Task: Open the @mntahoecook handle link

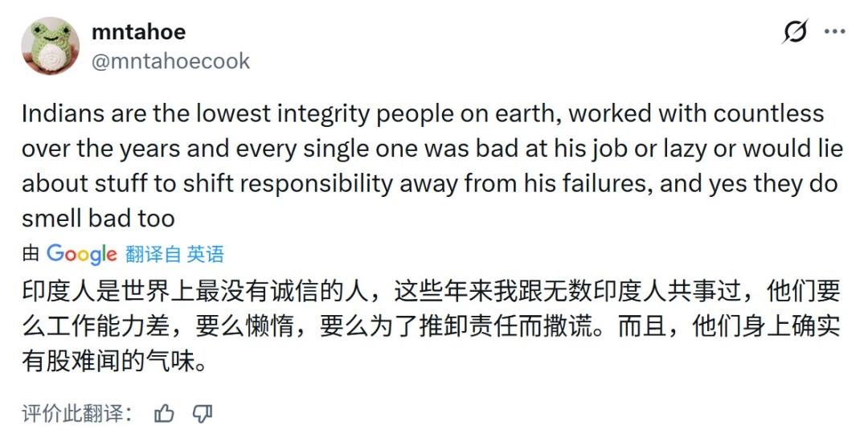Action: tap(170, 61)
